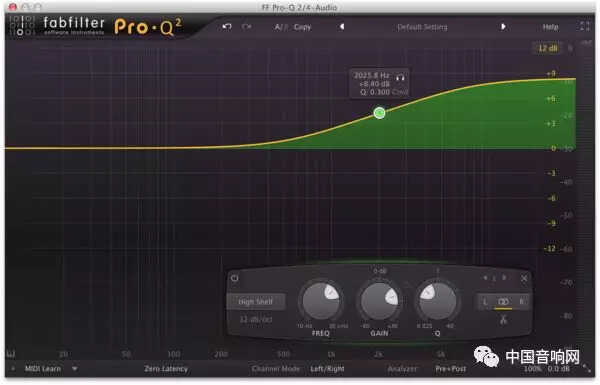Select the green EQ band dot on curve

coord(379,113)
